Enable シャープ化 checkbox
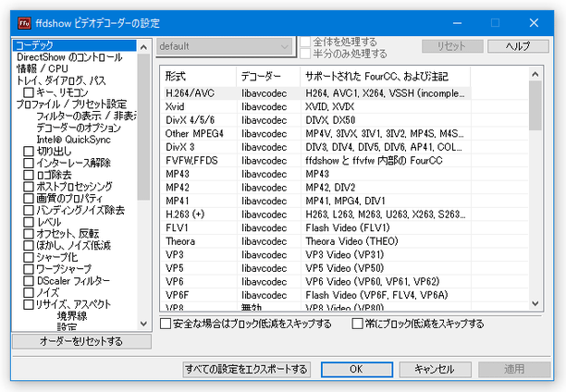566x392 pixels. pyautogui.click(x=29, y=257)
